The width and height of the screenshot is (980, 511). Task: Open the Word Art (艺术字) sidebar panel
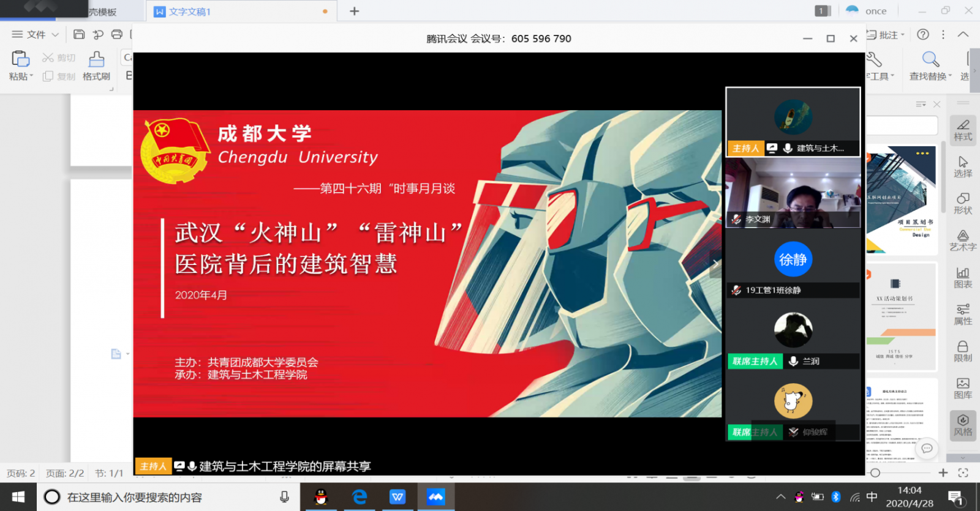[962, 241]
